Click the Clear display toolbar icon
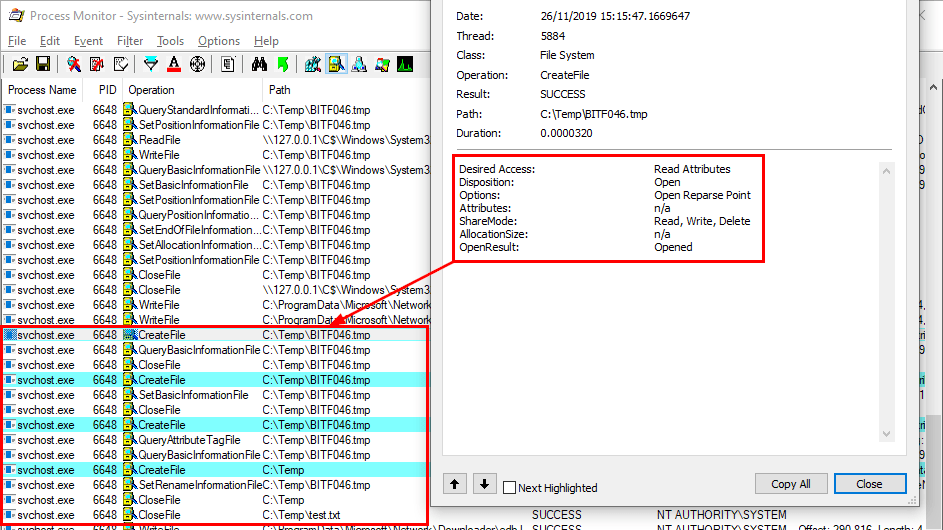Screen dimensions: 943x530 [120, 64]
